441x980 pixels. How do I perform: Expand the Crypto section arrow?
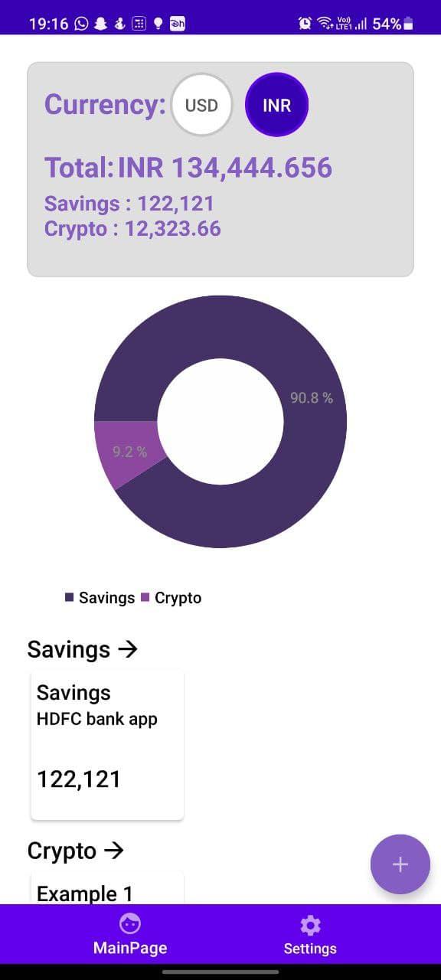pyautogui.click(x=114, y=851)
